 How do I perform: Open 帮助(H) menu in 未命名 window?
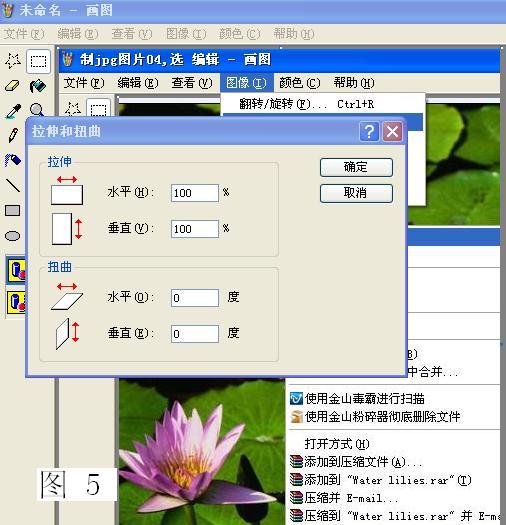(x=294, y=34)
